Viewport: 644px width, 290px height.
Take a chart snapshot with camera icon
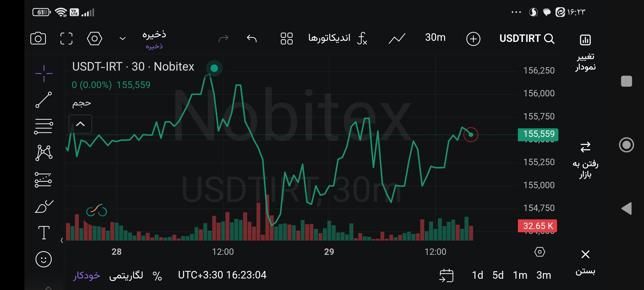point(38,38)
